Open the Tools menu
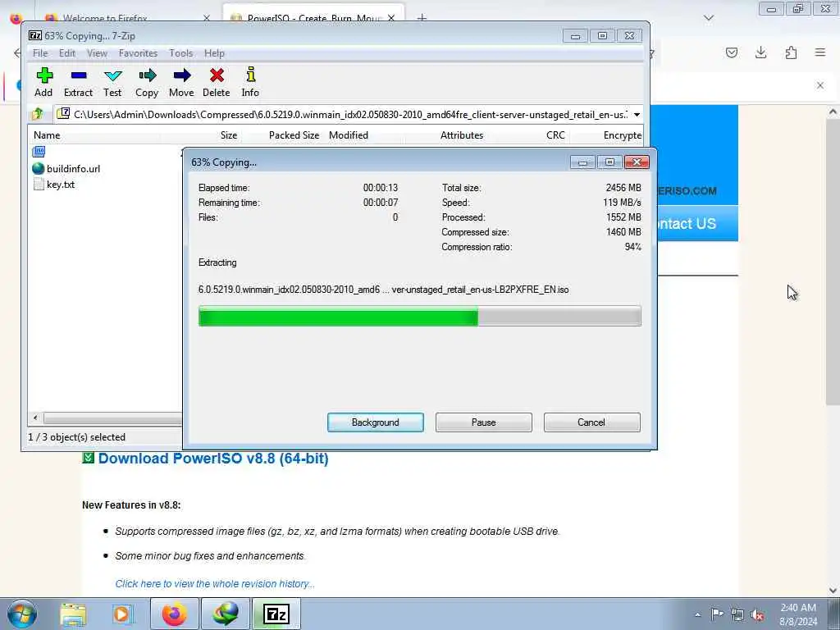The image size is (840, 630). pyautogui.click(x=181, y=53)
